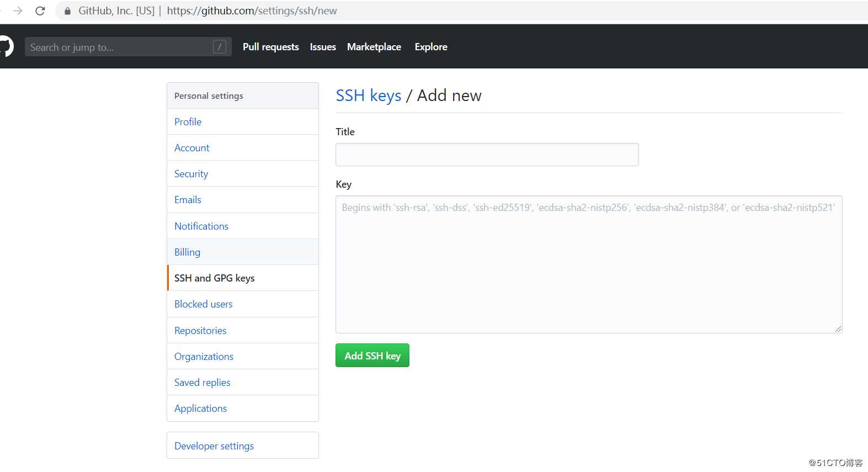
Task: Click the Title field label
Action: pos(345,131)
